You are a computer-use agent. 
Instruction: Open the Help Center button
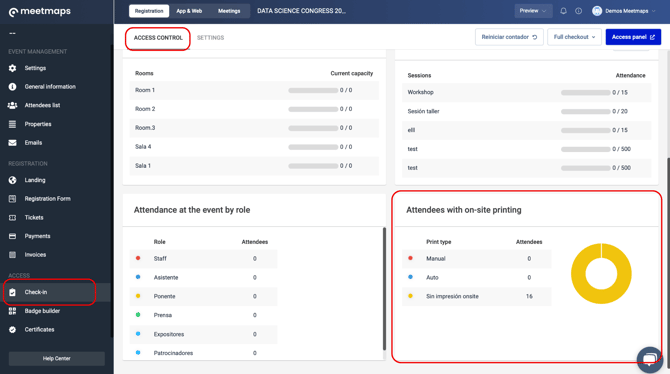[56, 359]
